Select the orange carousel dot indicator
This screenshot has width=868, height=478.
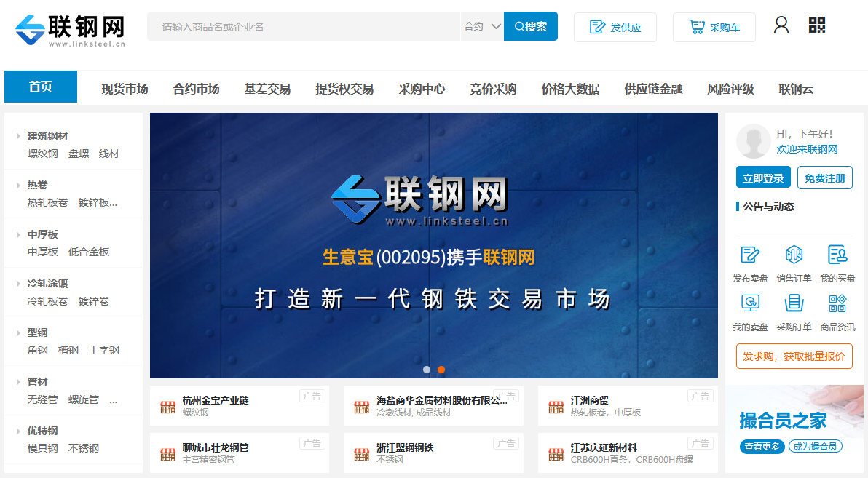(x=441, y=370)
